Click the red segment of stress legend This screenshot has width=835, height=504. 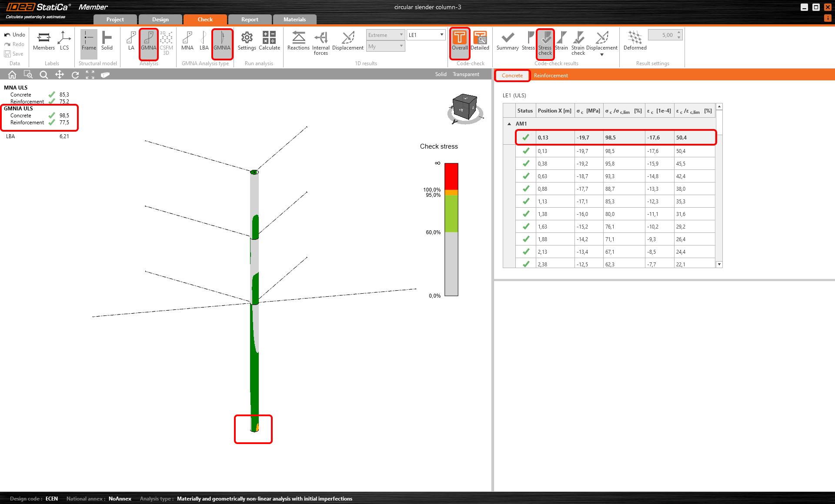click(451, 176)
